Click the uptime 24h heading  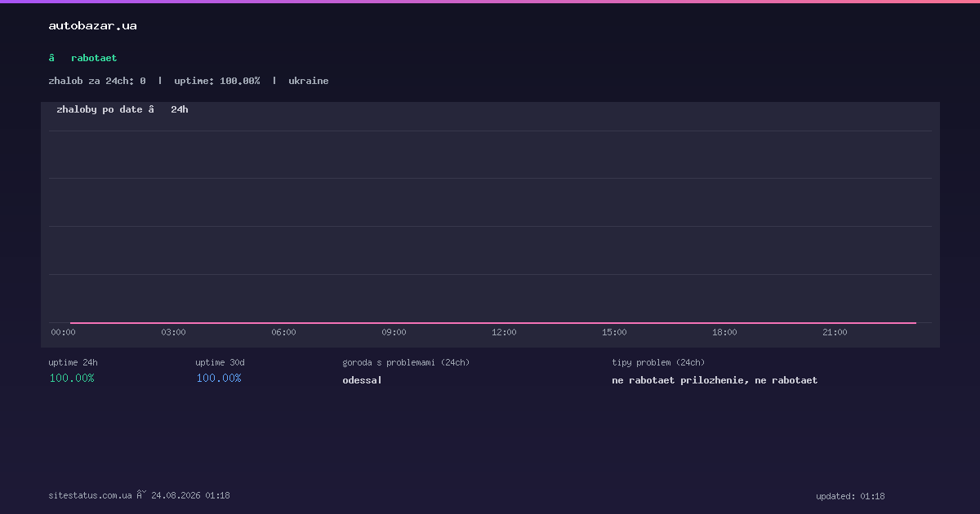73,362
